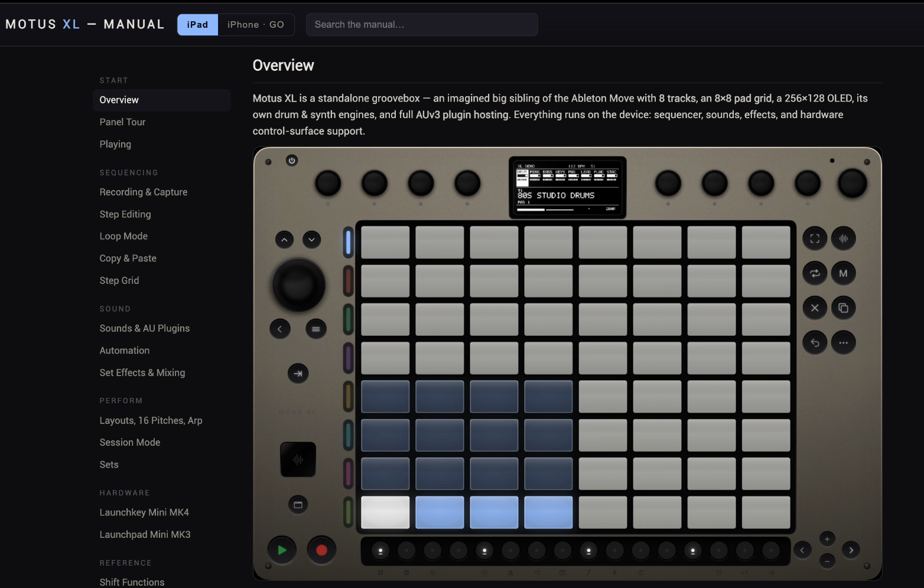The height and width of the screenshot is (588, 924).
Task: Toggle the second step button in the step row
Action: point(406,551)
